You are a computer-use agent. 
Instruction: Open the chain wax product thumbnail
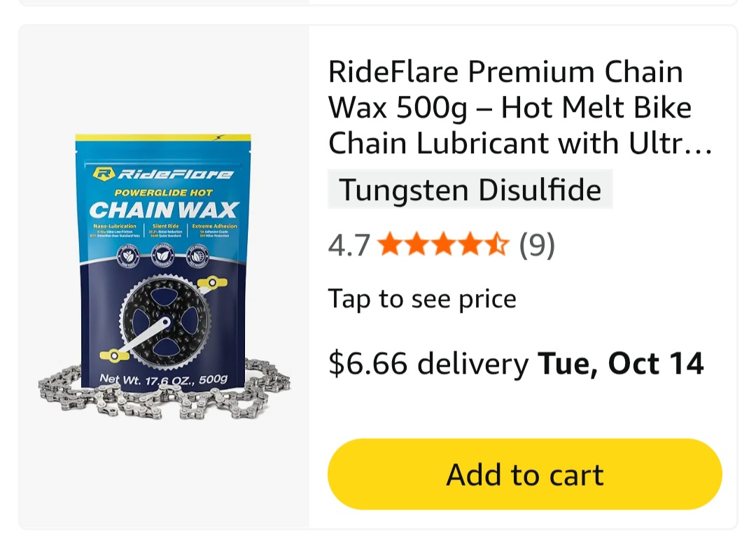(164, 277)
